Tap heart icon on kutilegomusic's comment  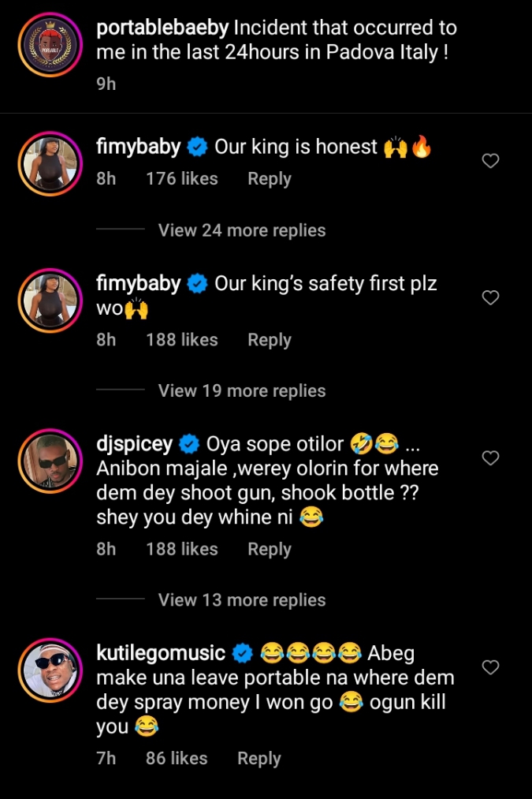tap(490, 668)
